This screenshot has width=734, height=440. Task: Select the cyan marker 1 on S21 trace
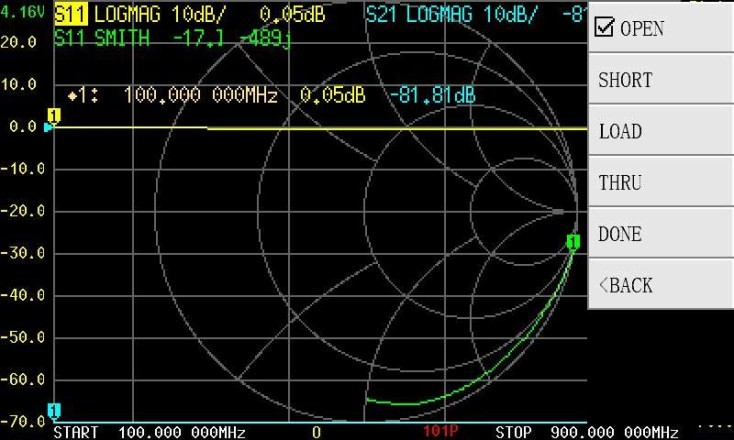pyautogui.click(x=54, y=411)
